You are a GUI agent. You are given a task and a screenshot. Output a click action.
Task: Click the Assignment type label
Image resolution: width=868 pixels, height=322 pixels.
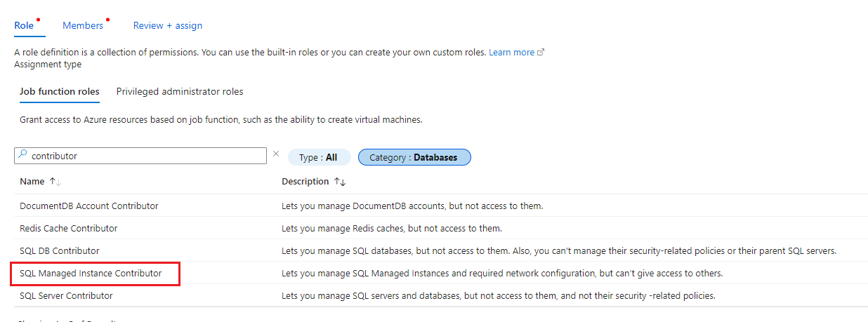[48, 65]
